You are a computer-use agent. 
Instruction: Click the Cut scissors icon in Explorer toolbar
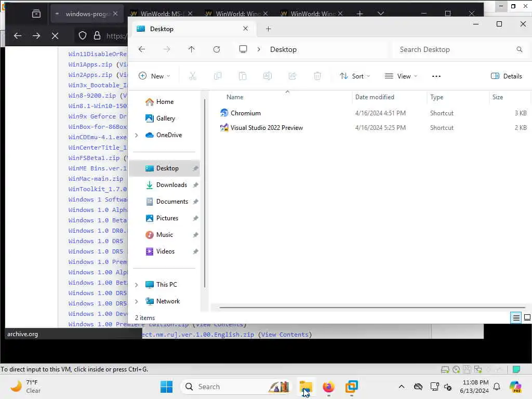[192, 76]
